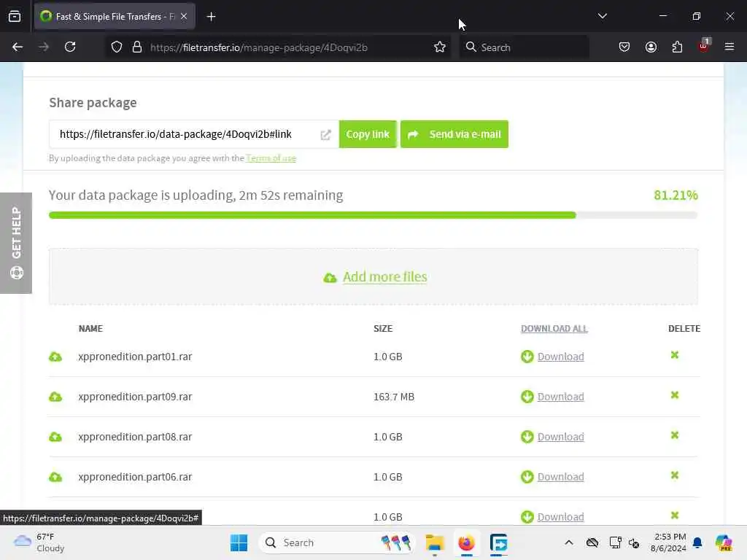Viewport: 747px width, 560px height.
Task: Open Copilot preview icon in taskbar
Action: click(x=724, y=542)
